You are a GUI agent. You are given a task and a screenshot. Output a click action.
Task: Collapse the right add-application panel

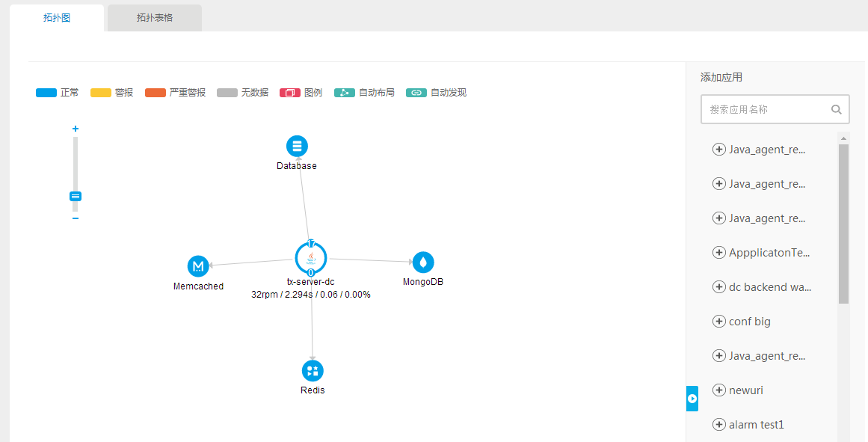[x=692, y=399]
